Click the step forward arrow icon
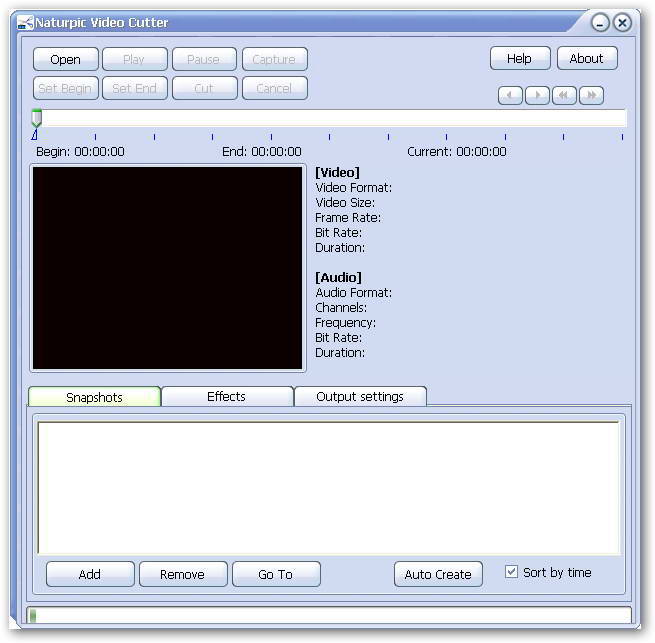 [537, 95]
